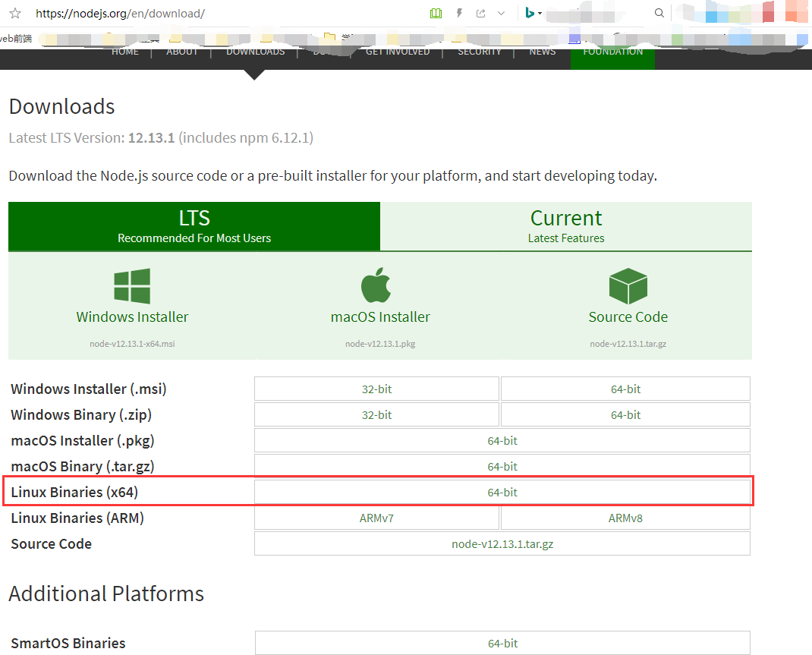Viewport: 812px width, 655px height.
Task: Click node-v12.13.1.tar.gz under Source Code icon
Action: [628, 344]
